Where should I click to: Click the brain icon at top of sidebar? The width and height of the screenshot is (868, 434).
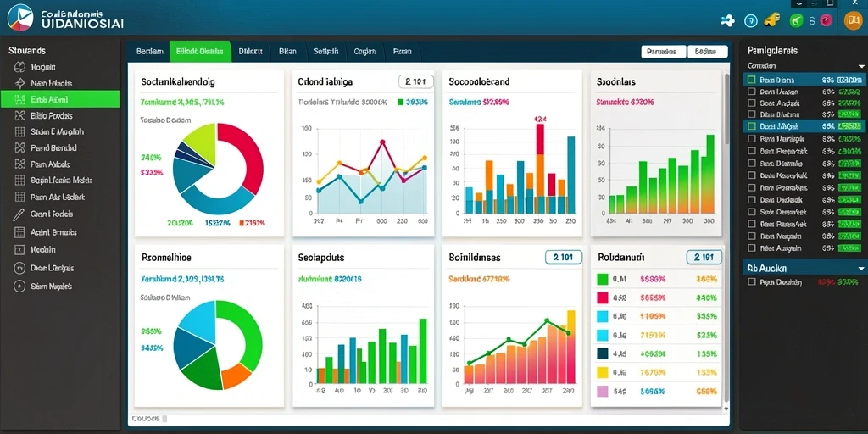pyautogui.click(x=19, y=67)
